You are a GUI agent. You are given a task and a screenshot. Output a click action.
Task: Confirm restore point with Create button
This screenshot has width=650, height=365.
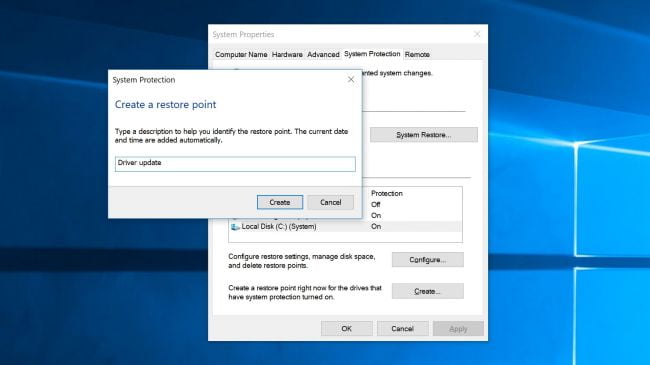(x=280, y=202)
